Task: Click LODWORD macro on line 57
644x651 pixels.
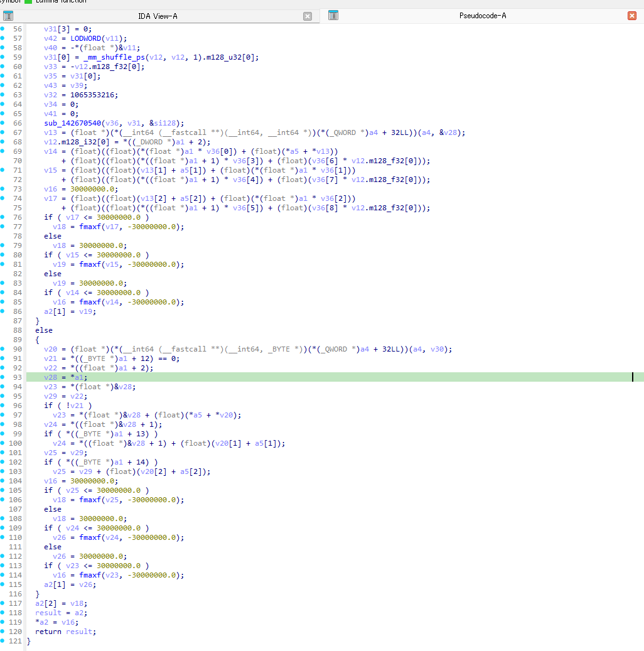Action: click(85, 38)
